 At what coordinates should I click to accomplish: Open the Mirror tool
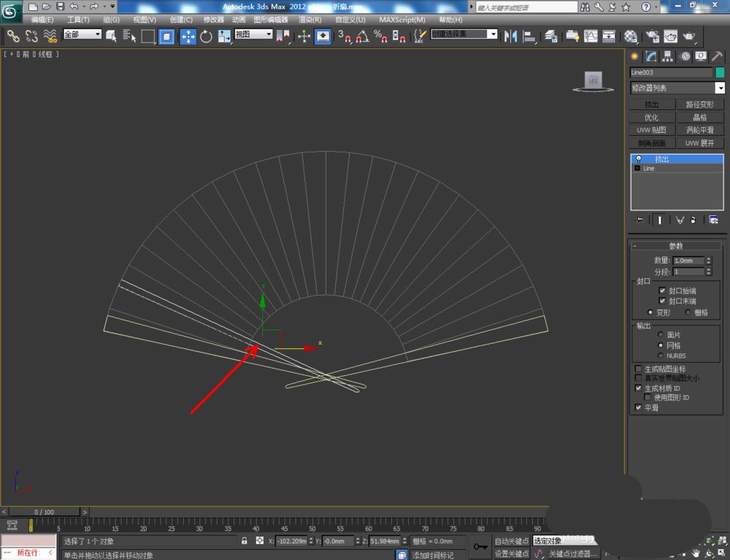click(x=510, y=36)
